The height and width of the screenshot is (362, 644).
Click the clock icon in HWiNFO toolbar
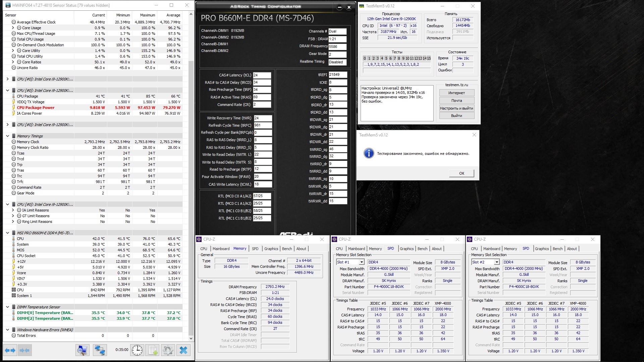(x=137, y=350)
